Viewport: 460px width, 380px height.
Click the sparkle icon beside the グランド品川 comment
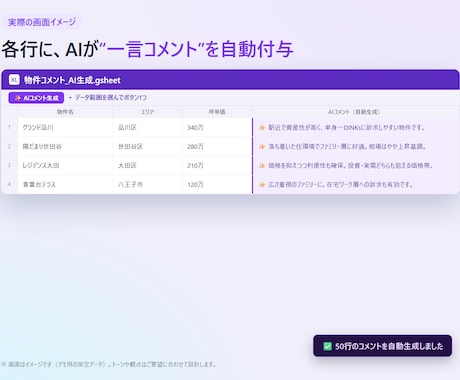(262, 127)
